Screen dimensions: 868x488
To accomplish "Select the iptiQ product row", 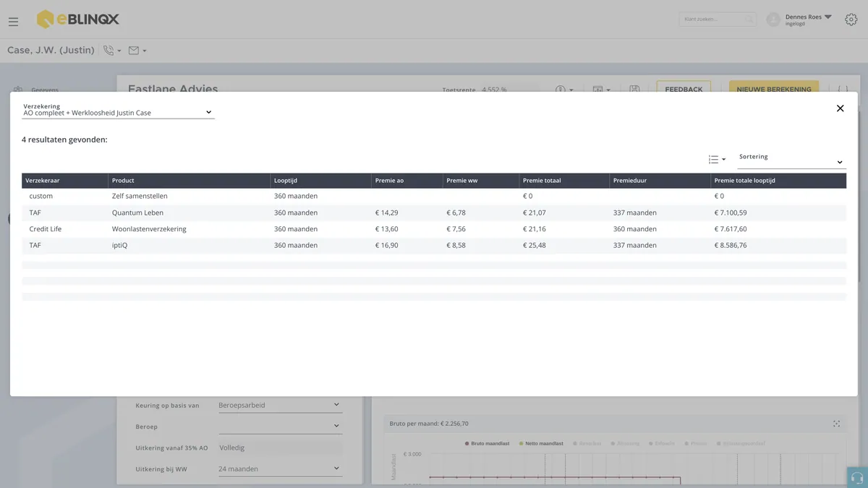I will (434, 245).
